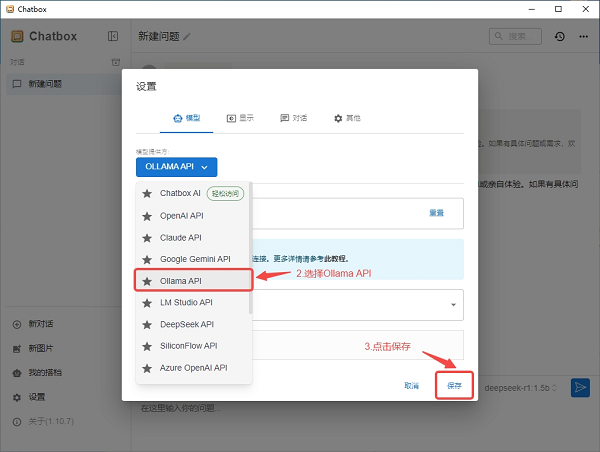Click the star icon beside Claude API
600x452 pixels.
pos(147,238)
